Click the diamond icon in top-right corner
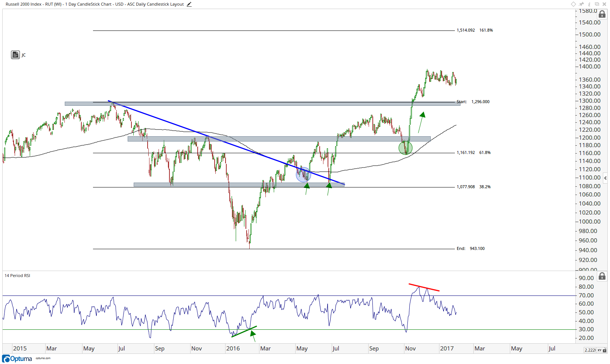The height and width of the screenshot is (364, 610). pyautogui.click(x=573, y=4)
